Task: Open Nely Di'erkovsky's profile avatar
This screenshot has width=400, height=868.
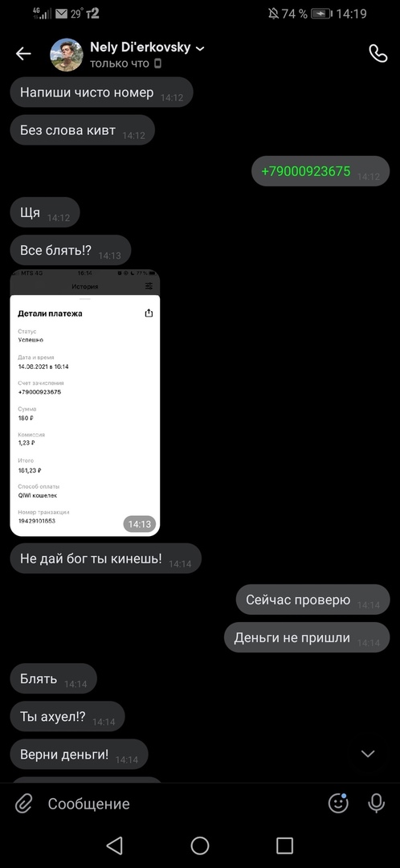Action: (x=67, y=55)
